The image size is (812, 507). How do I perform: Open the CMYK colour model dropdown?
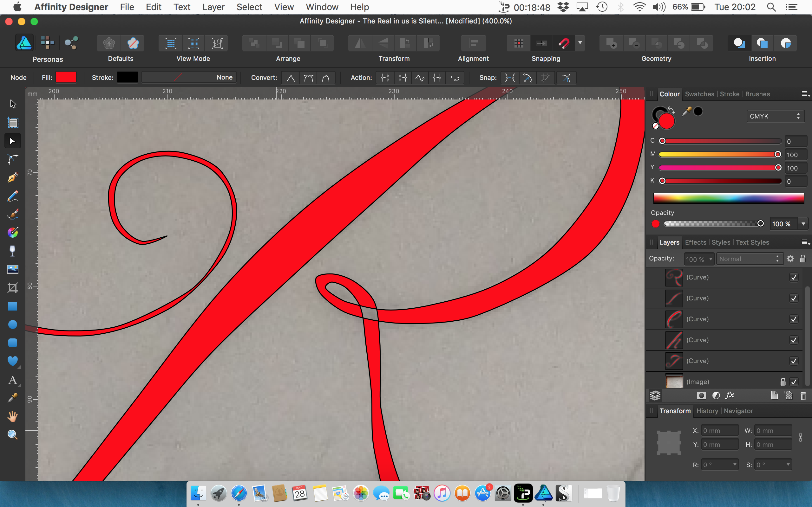775,116
